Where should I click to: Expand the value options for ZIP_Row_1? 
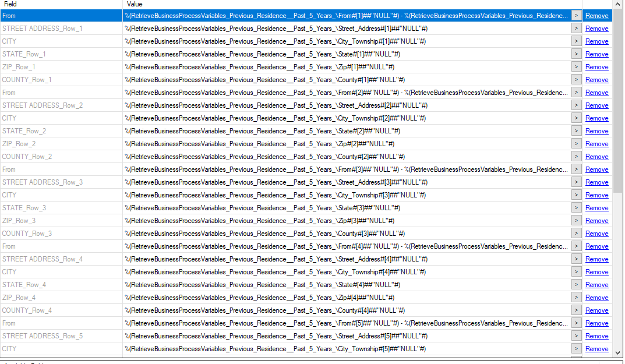pyautogui.click(x=577, y=66)
